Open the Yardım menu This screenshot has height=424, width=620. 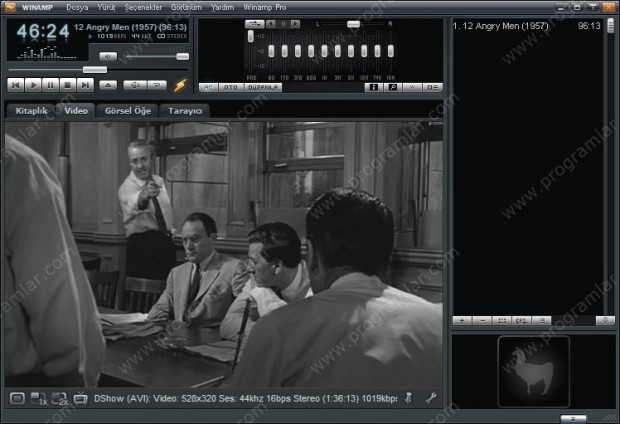[222, 7]
